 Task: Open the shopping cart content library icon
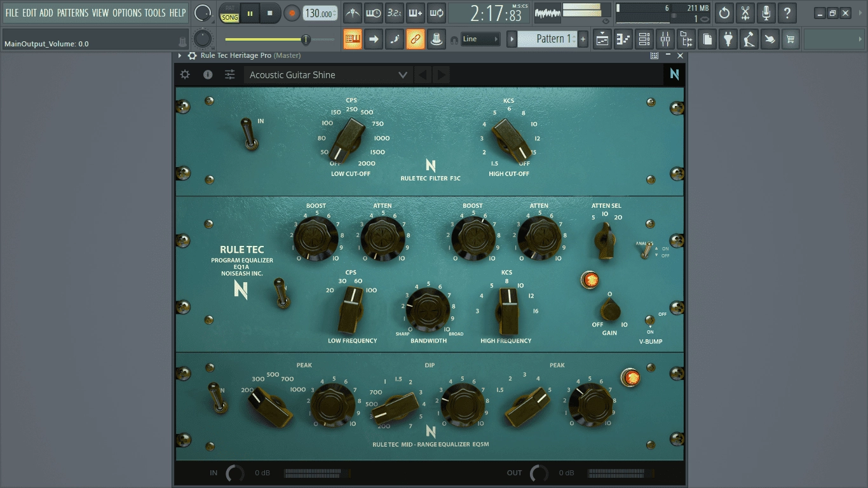click(790, 39)
